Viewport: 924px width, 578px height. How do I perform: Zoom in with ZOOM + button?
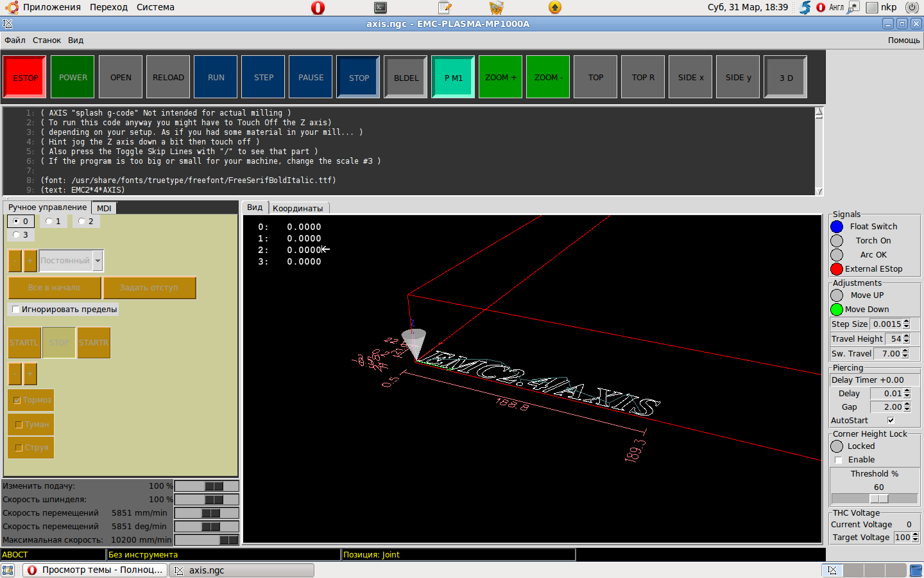coord(501,77)
